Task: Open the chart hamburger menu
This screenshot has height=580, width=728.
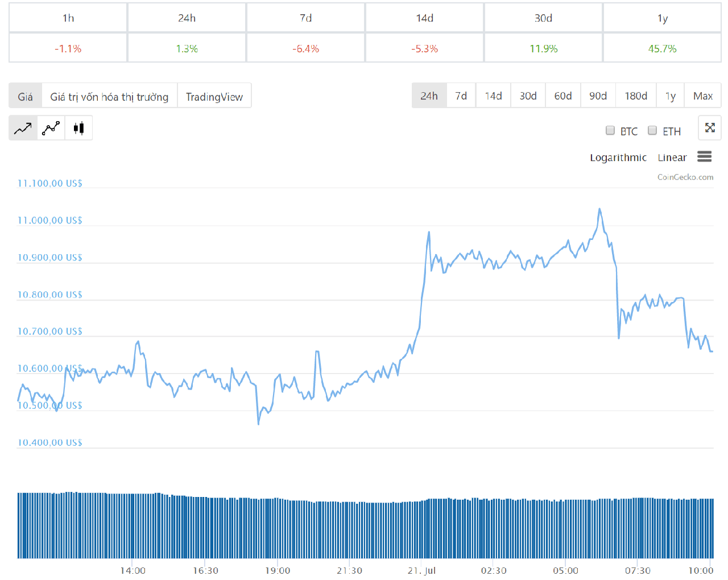Action: click(x=705, y=156)
